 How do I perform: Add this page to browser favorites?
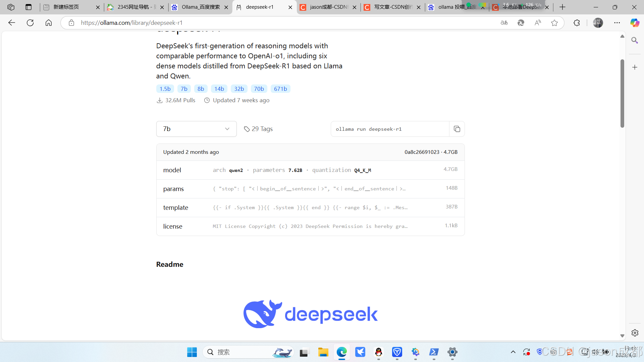click(x=554, y=22)
